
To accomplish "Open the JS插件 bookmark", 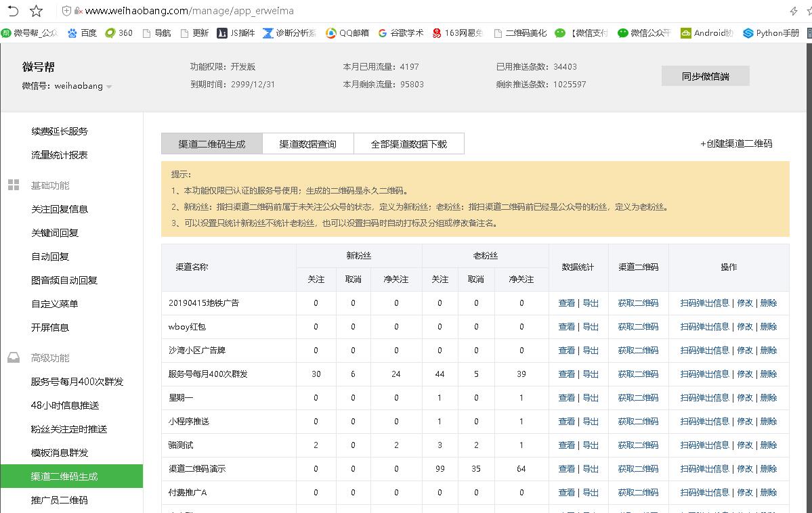I will pos(236,33).
